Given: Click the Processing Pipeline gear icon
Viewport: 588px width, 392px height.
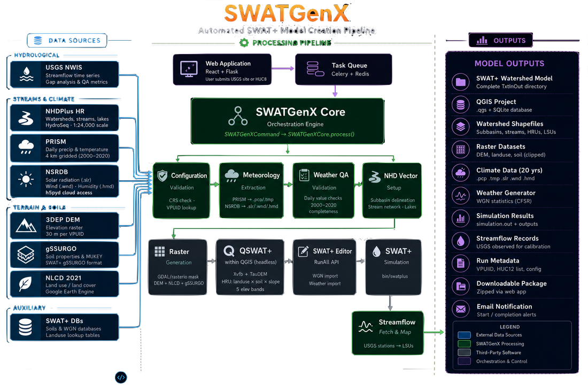Looking at the screenshot, I should click(244, 43).
